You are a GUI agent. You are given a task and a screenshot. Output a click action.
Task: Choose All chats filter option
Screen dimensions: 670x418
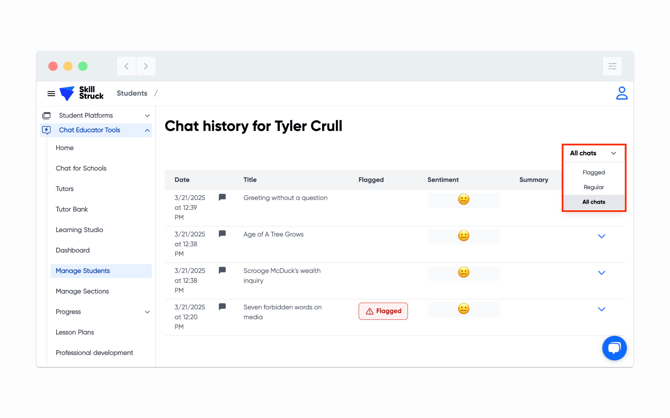pos(593,202)
